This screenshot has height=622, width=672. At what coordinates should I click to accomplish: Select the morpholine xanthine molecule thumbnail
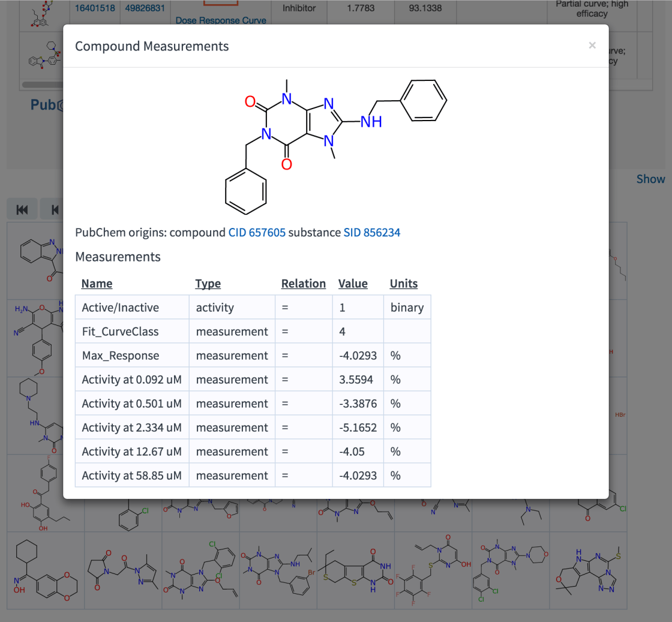pos(511,570)
